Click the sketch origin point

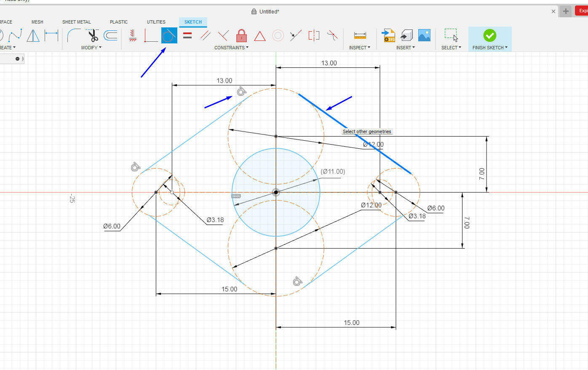pyautogui.click(x=276, y=192)
